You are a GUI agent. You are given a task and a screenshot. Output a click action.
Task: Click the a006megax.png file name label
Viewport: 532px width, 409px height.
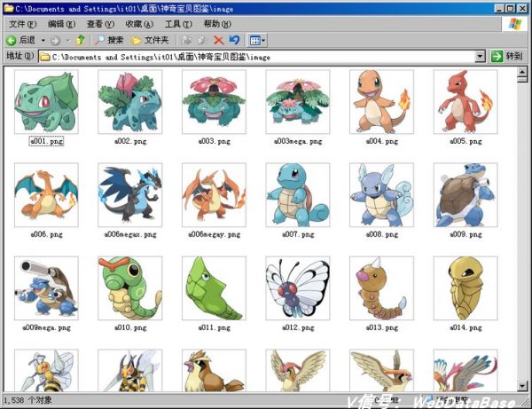(x=130, y=234)
